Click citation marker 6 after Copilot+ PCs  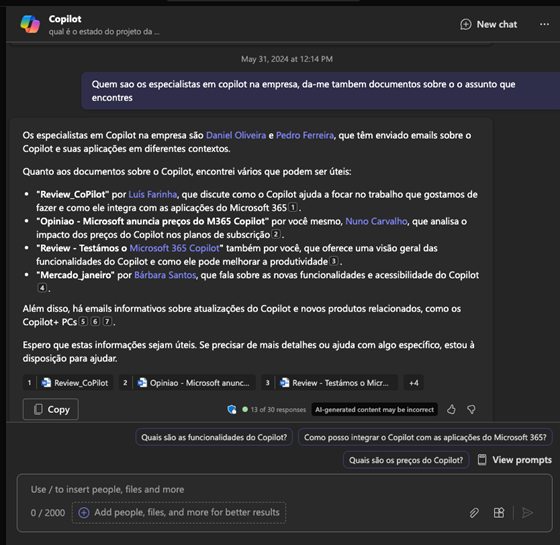click(95, 321)
